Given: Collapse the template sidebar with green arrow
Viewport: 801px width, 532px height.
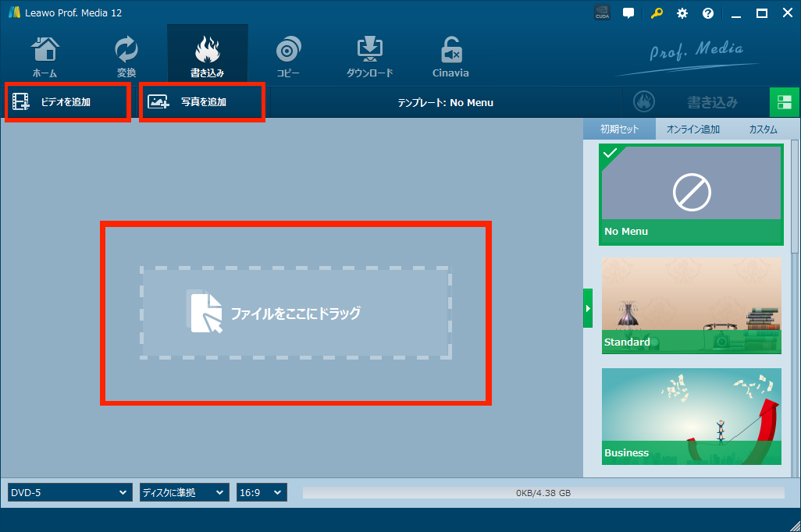Looking at the screenshot, I should coord(588,308).
